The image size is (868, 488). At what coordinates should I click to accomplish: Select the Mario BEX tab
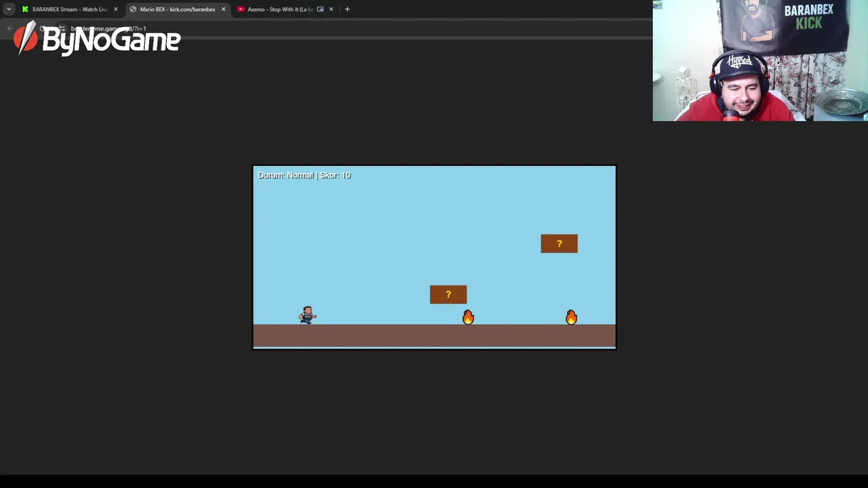point(178,9)
